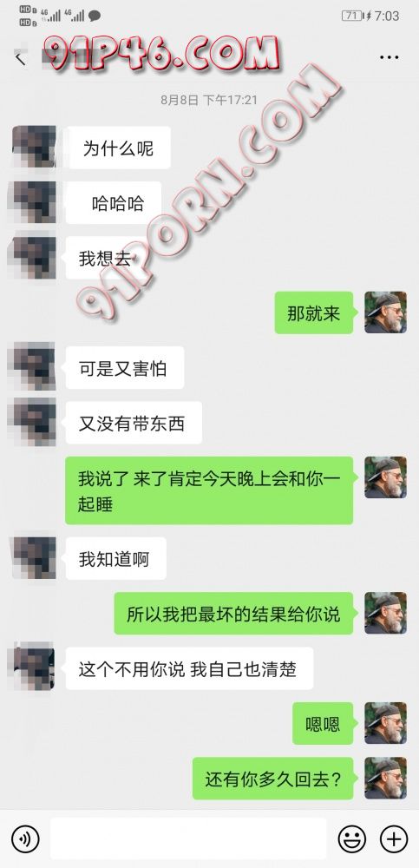Screen dimensions: 419x868
Task: Tap blurred avatar next to 为什么呢
Action: point(34,148)
